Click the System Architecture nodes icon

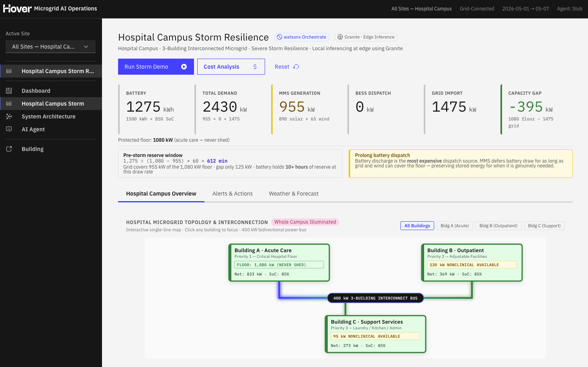[x=9, y=116]
